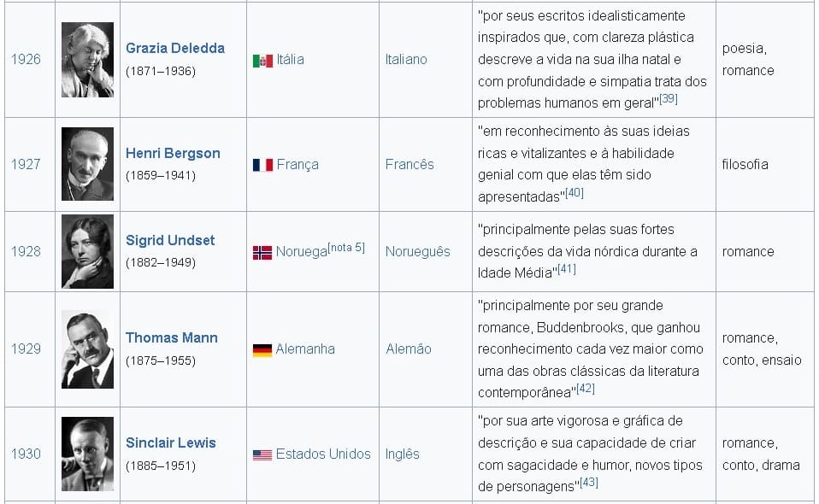
Task: Click the France flag icon
Action: [262, 165]
